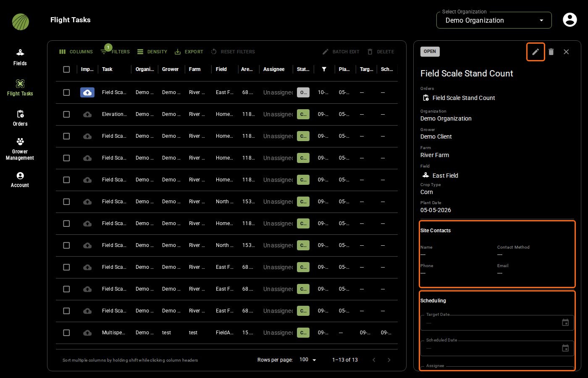Change rows per page from 100
588x378 pixels.
pyautogui.click(x=307, y=360)
